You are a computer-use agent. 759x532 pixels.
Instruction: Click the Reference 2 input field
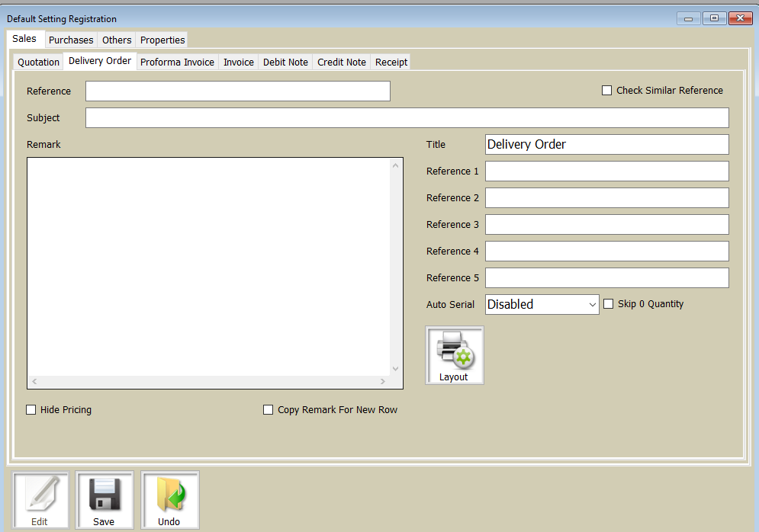point(607,198)
